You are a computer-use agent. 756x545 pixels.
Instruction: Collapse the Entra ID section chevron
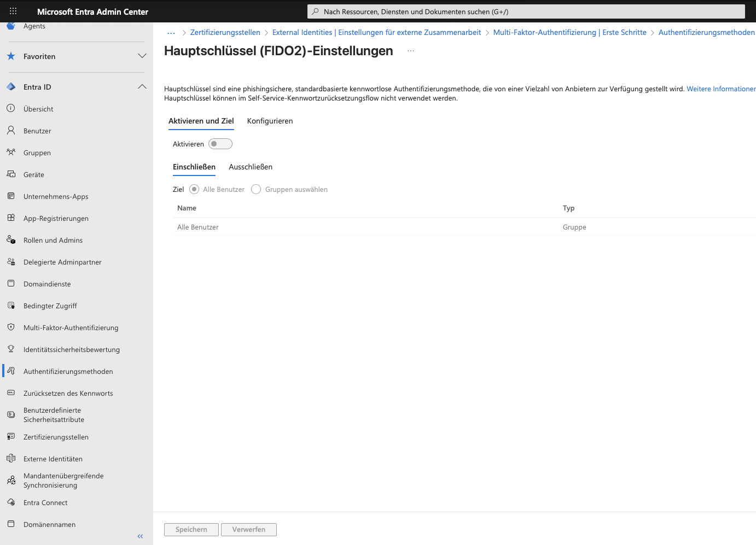[x=142, y=87]
